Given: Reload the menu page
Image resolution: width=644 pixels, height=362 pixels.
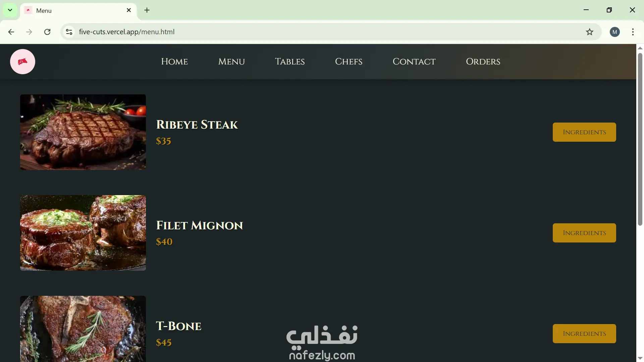Looking at the screenshot, I should click(47, 32).
